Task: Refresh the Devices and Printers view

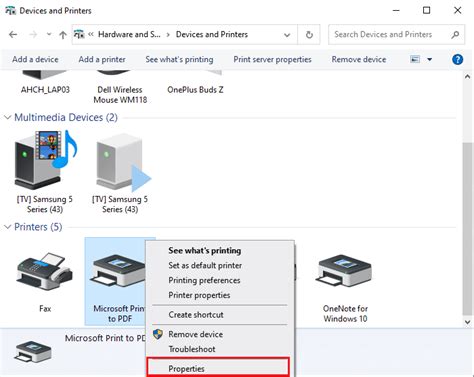Action: 309,34
